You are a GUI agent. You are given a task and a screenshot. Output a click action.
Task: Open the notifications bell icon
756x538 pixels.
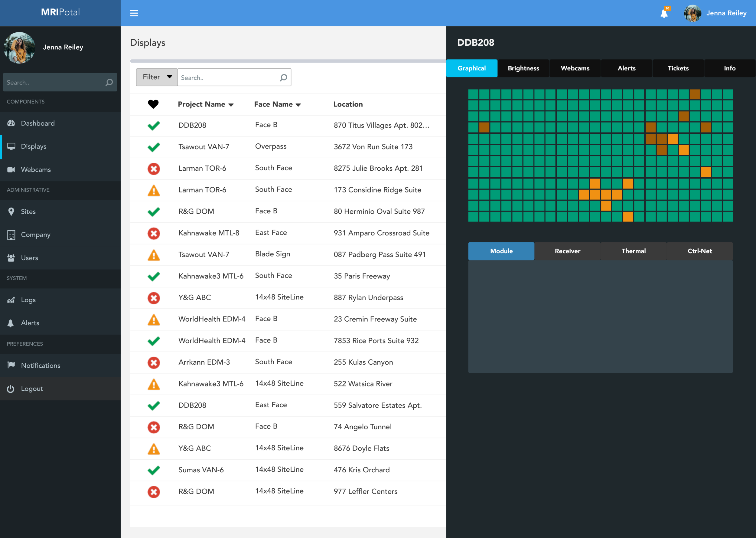[664, 13]
